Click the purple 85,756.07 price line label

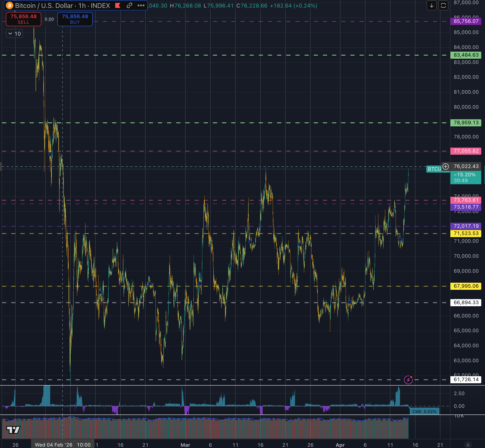pyautogui.click(x=466, y=22)
